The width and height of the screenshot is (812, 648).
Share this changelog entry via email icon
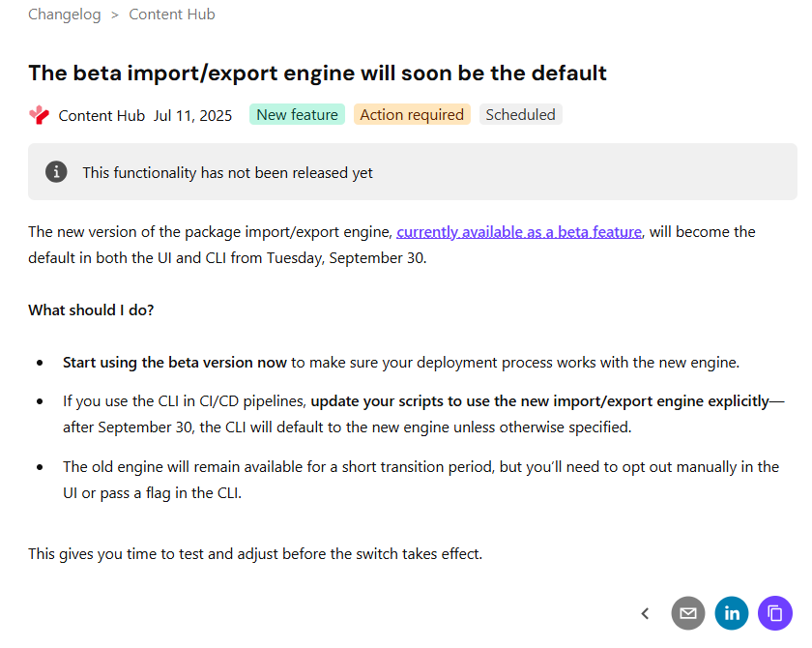point(687,613)
